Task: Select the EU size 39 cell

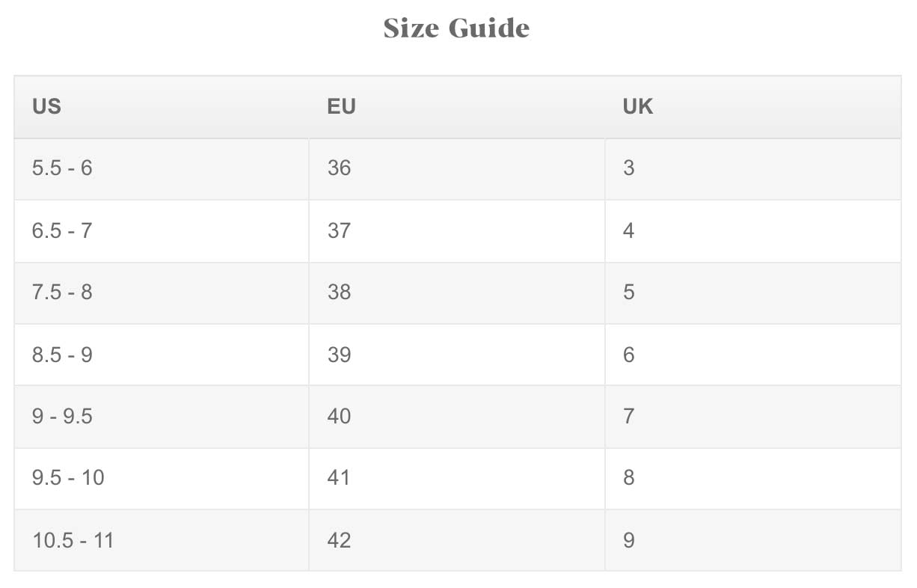Action: click(x=339, y=355)
